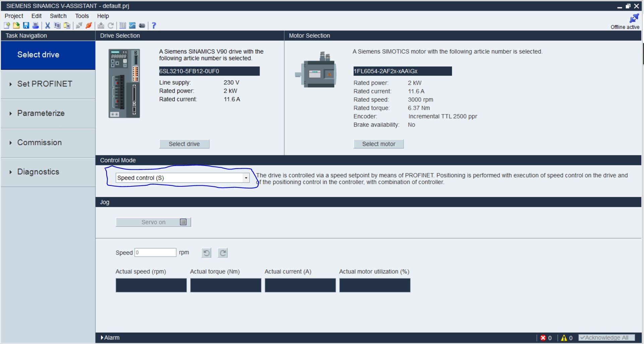Click the 6.37 Nm rated torque value

click(x=419, y=108)
